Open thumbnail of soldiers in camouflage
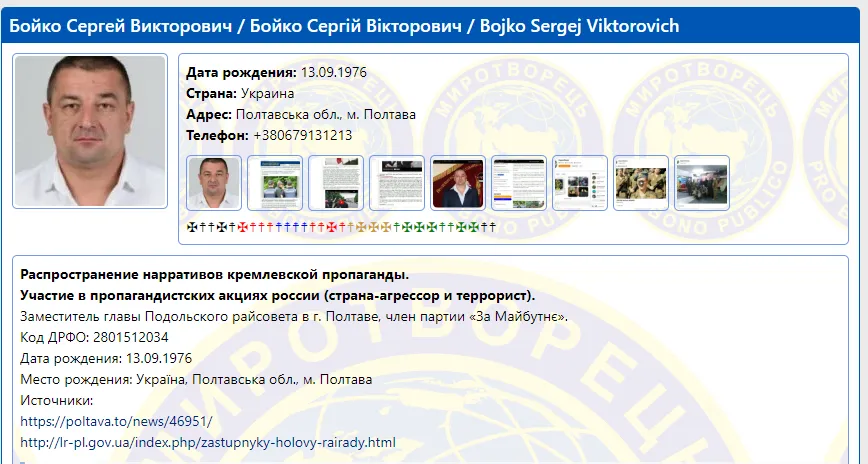This screenshot has width=868, height=464. [641, 183]
